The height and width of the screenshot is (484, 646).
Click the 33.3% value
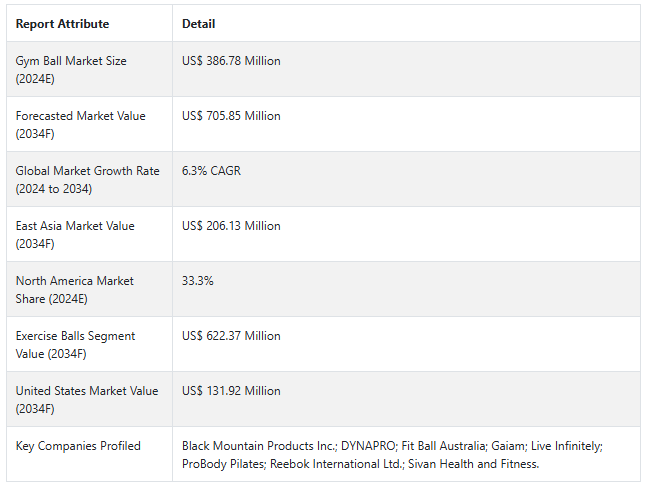[197, 281]
